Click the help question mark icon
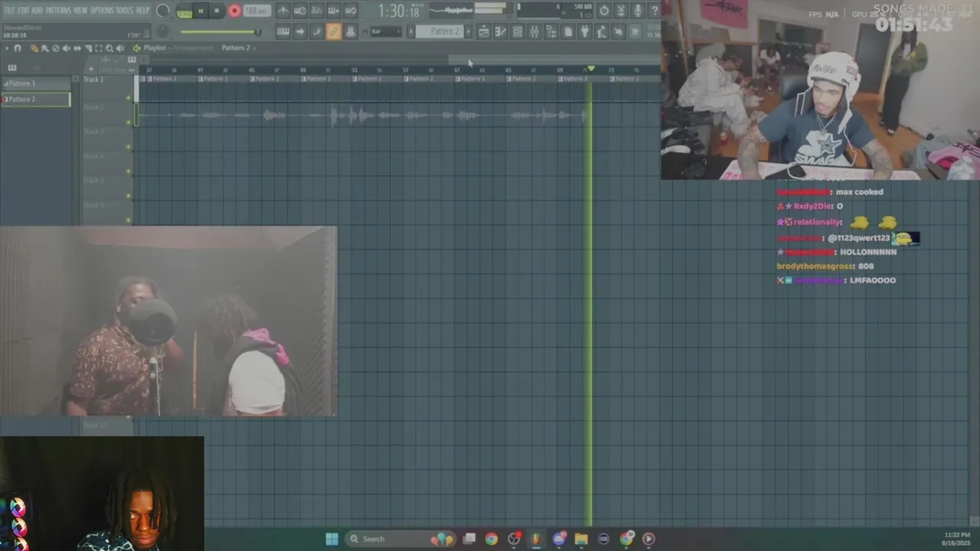 655,11
